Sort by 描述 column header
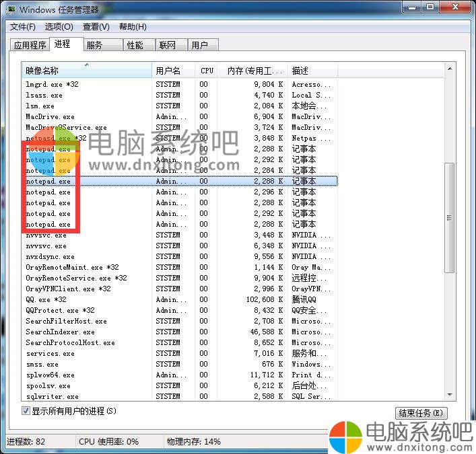476x454 pixels. tap(313, 71)
